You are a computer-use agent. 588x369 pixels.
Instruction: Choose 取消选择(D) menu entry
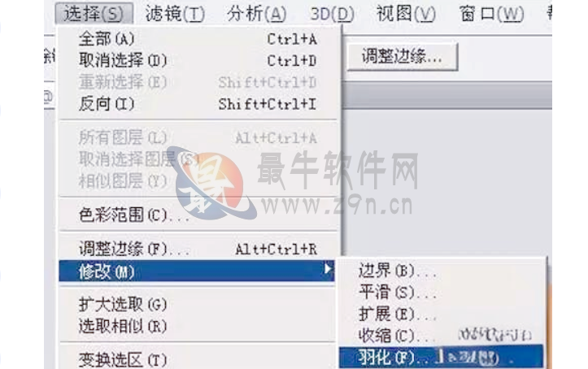(198, 60)
